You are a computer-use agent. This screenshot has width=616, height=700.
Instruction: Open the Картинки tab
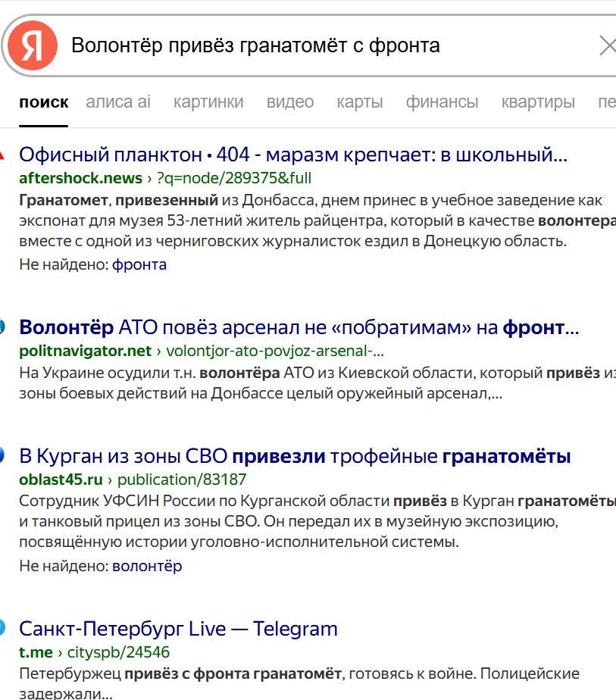pyautogui.click(x=208, y=102)
